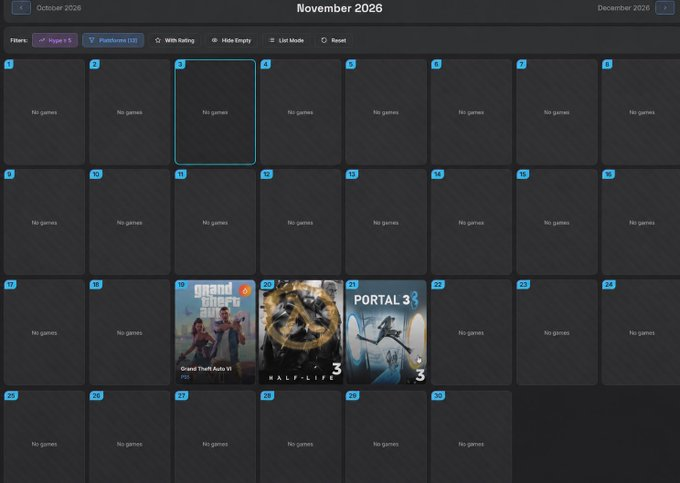Screen dimensions: 680x483
Task: Select day 18 cell
Action: (x=130, y=332)
